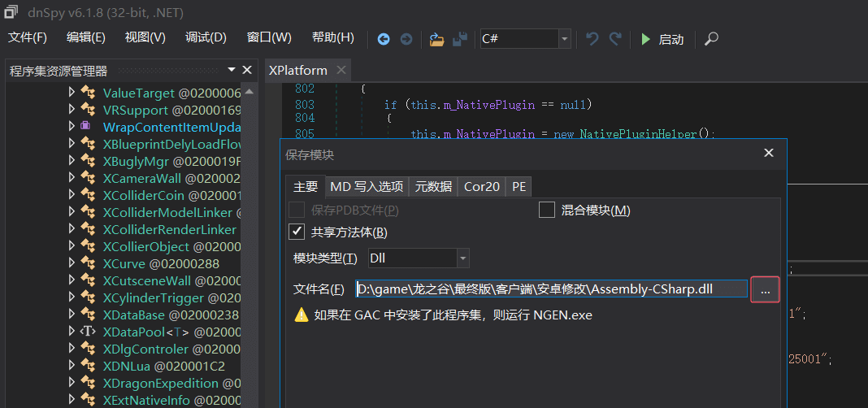
Task: Select XColliderRenderLinker in the tree
Action: point(169,229)
